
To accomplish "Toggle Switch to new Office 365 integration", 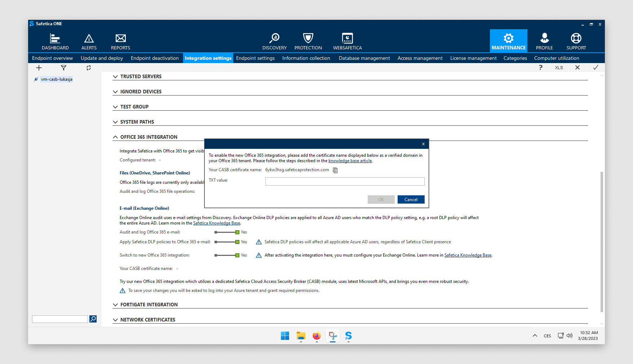I will tap(227, 255).
